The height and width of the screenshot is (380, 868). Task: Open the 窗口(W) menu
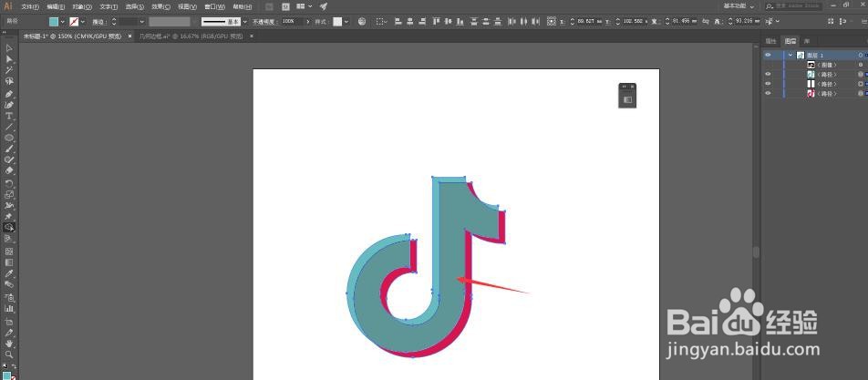pos(215,6)
